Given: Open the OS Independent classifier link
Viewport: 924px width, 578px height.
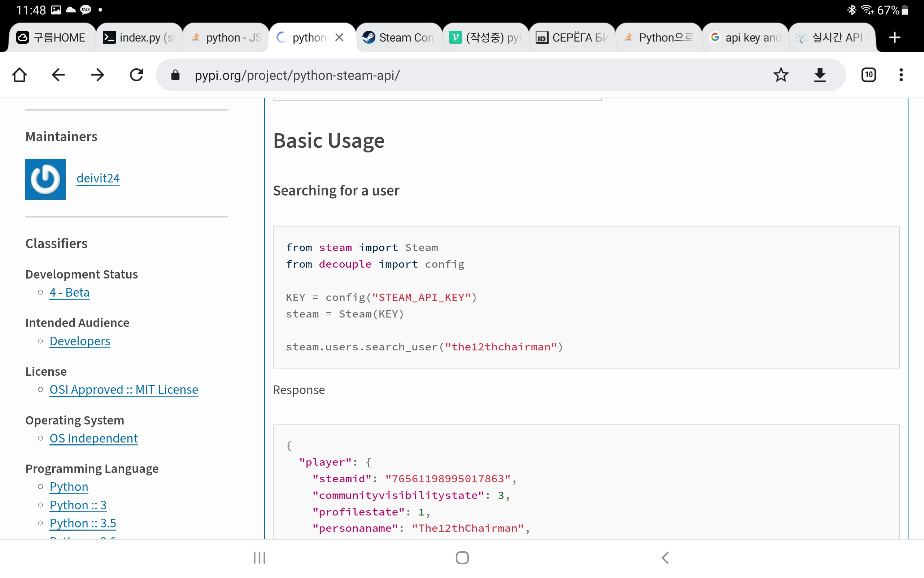Looking at the screenshot, I should coord(93,438).
